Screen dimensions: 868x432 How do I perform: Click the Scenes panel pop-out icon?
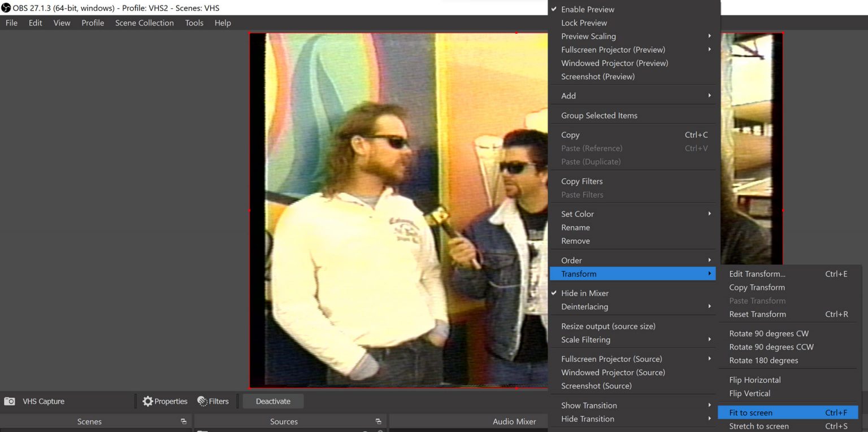pyautogui.click(x=184, y=421)
